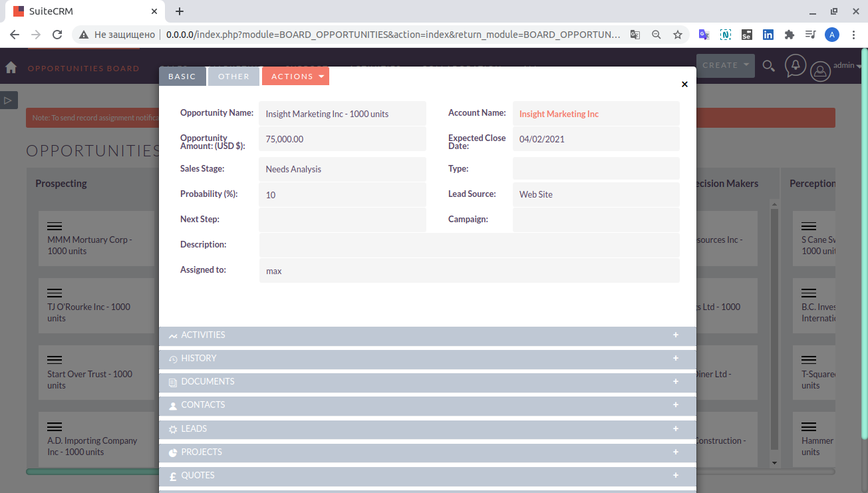This screenshot has width=868, height=493.
Task: Open the admin user avatar icon
Action: (821, 71)
